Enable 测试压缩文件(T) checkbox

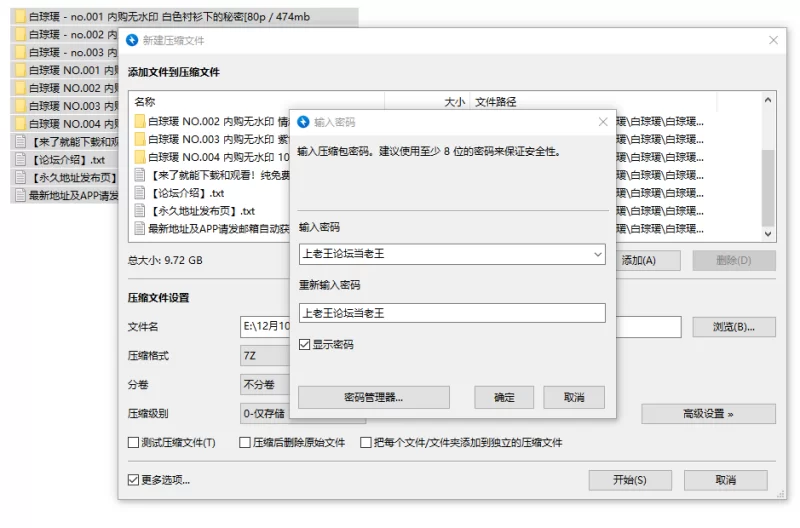[133, 442]
